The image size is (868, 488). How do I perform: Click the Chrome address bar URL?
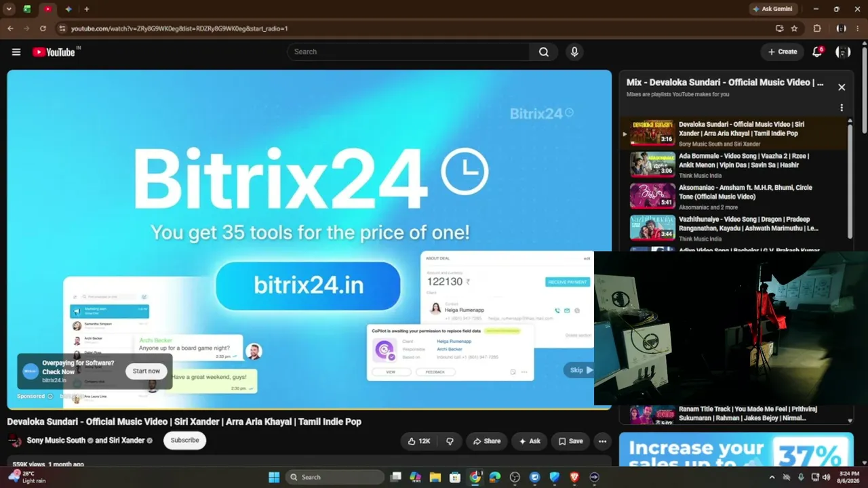tap(179, 28)
